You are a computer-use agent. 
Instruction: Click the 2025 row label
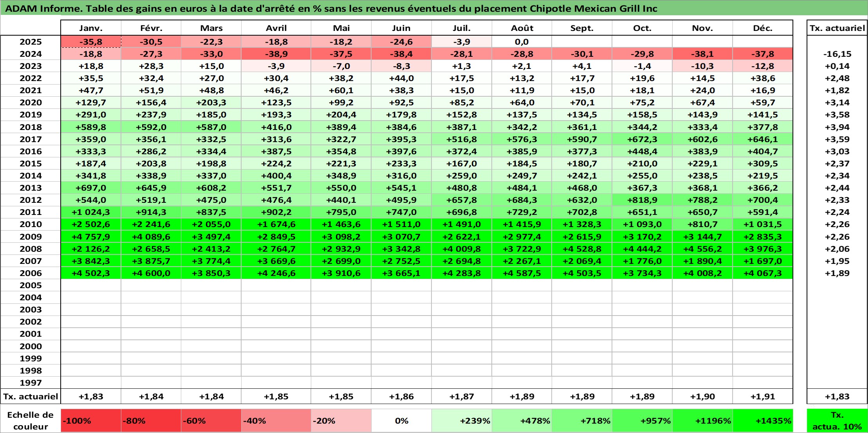point(31,42)
